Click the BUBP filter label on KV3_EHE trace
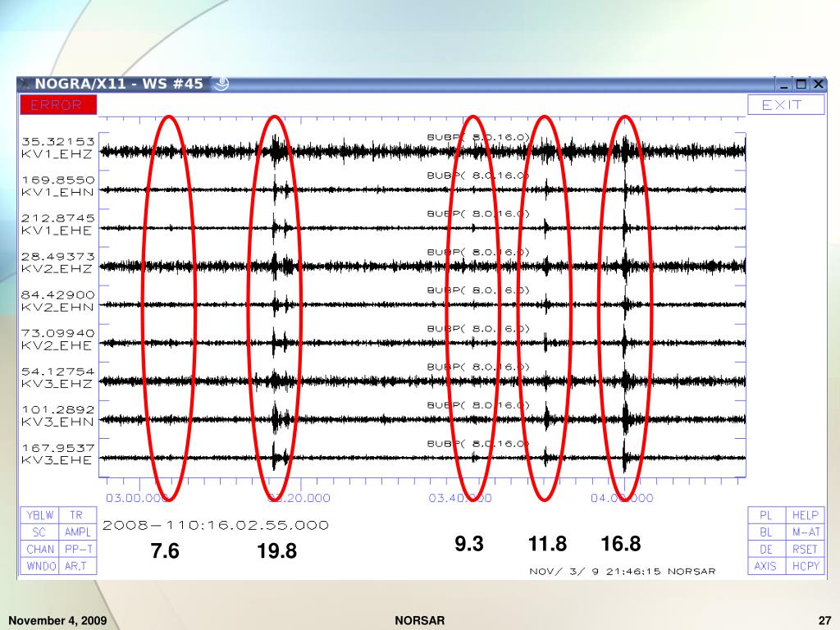The image size is (840, 630). (x=478, y=444)
